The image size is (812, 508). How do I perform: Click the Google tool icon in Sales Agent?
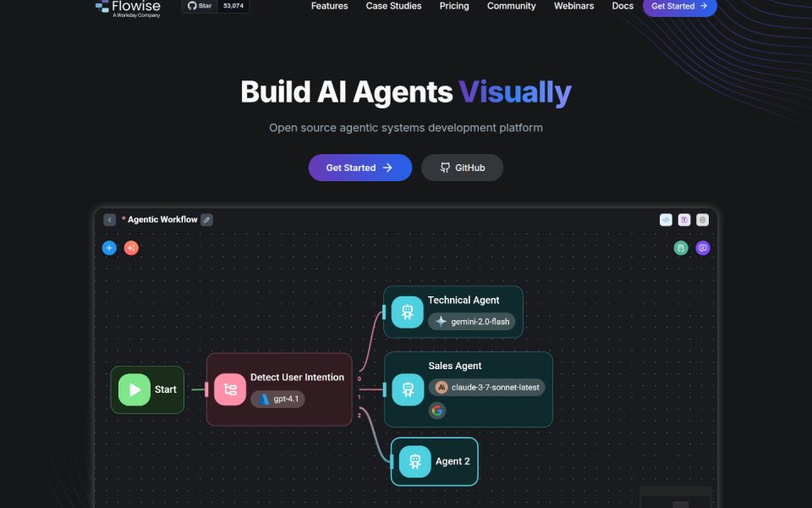437,411
